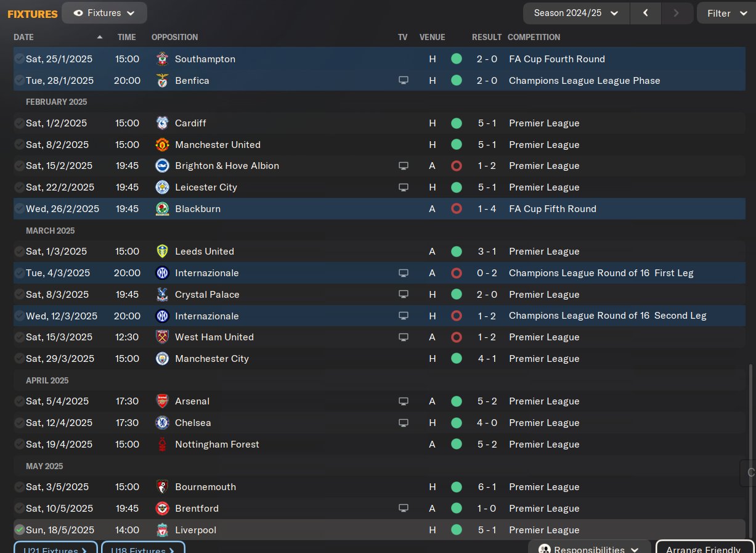Image resolution: width=756 pixels, height=553 pixels.
Task: Go to the previous season arrow
Action: pos(645,13)
